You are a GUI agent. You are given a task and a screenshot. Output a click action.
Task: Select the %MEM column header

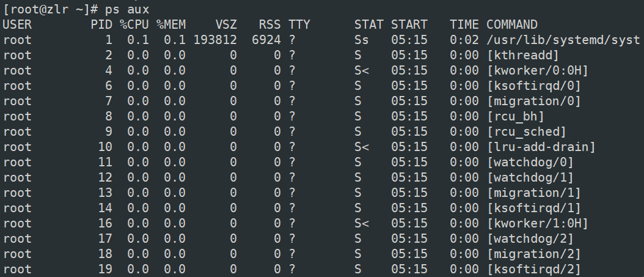[171, 24]
